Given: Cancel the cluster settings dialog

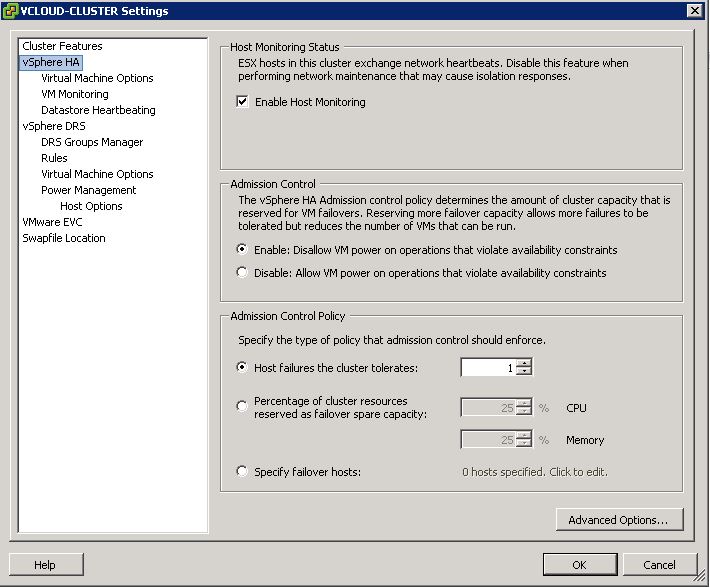Looking at the screenshot, I should 659,565.
